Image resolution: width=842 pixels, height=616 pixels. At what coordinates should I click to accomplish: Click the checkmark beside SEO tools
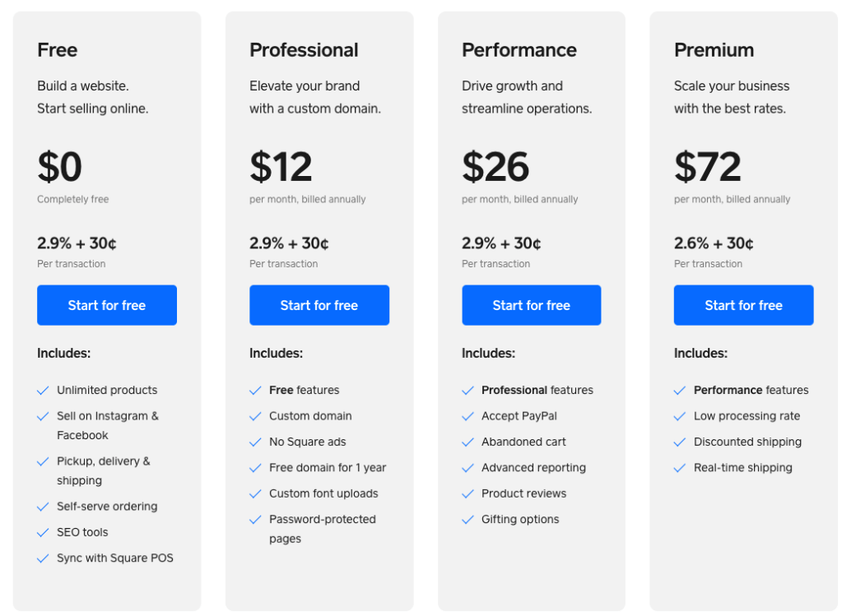pyautogui.click(x=43, y=532)
